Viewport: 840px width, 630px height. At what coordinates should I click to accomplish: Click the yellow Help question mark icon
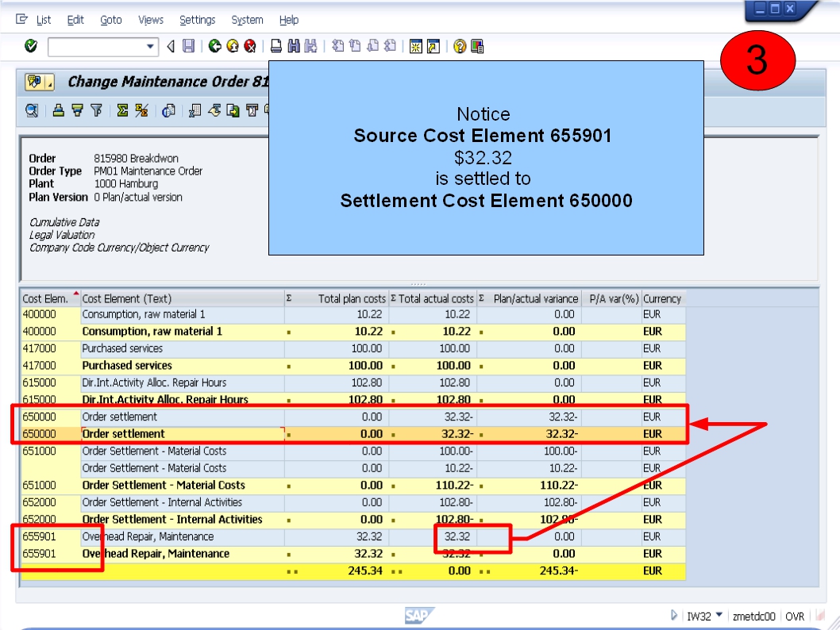click(459, 47)
